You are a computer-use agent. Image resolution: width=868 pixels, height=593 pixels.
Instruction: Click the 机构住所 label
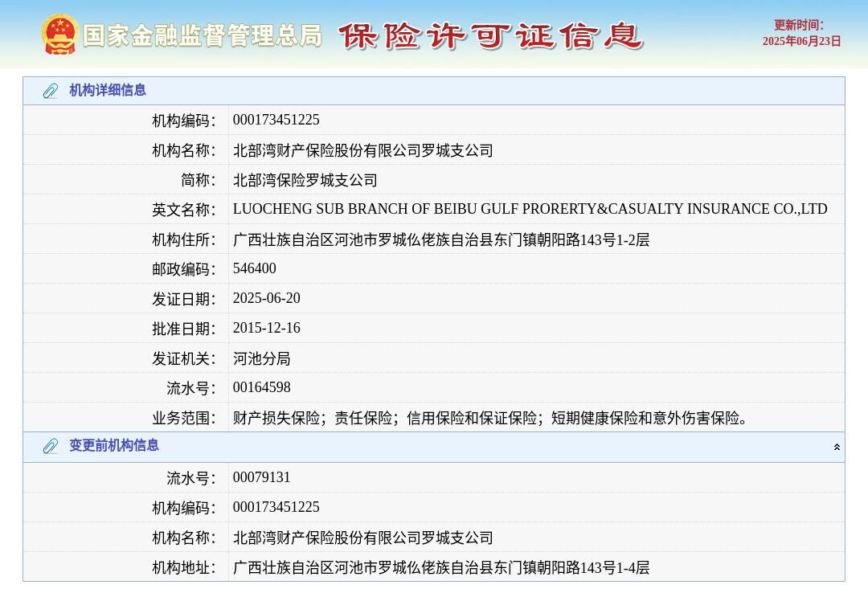point(184,239)
